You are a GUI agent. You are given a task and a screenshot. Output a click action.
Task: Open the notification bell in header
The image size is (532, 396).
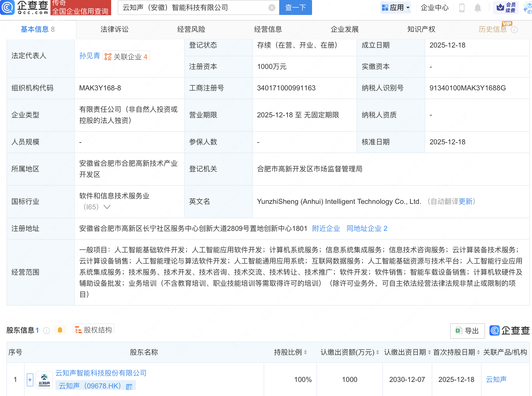pyautogui.click(x=477, y=8)
